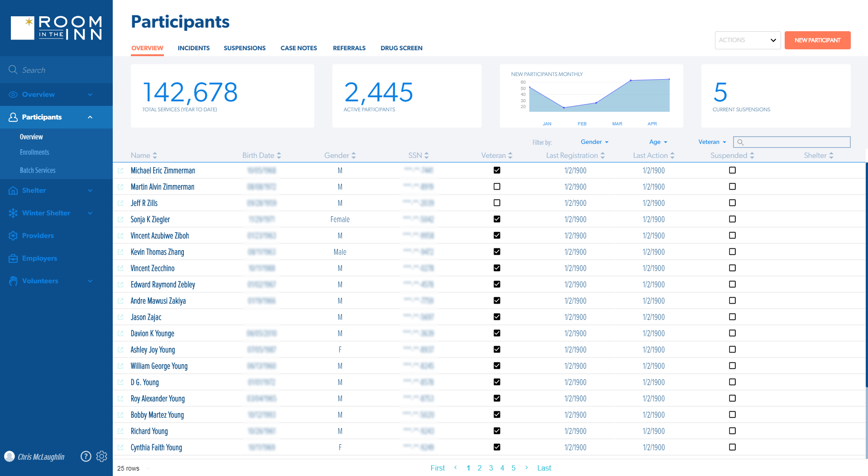This screenshot has width=868, height=476.
Task: Click the Chris McLaughlin user avatar
Action: point(10,457)
